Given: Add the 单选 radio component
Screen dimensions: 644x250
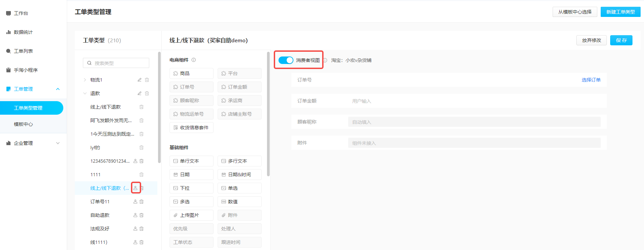Looking at the screenshot, I should click(x=240, y=188).
